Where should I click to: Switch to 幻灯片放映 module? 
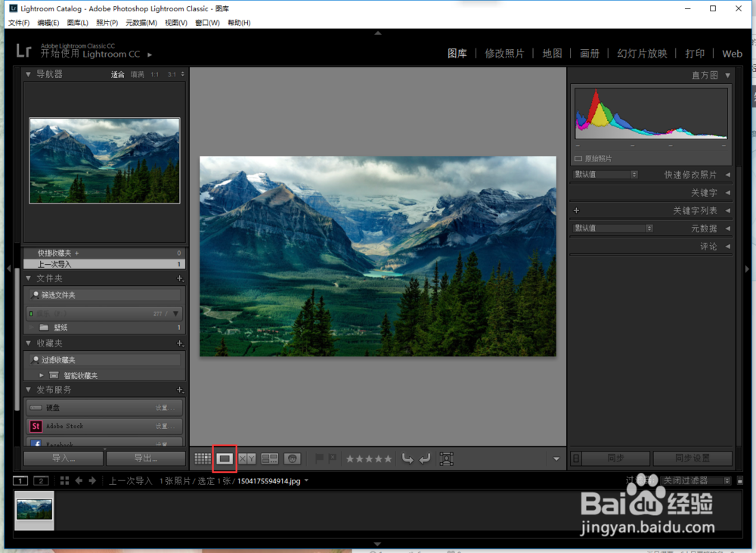pos(642,54)
